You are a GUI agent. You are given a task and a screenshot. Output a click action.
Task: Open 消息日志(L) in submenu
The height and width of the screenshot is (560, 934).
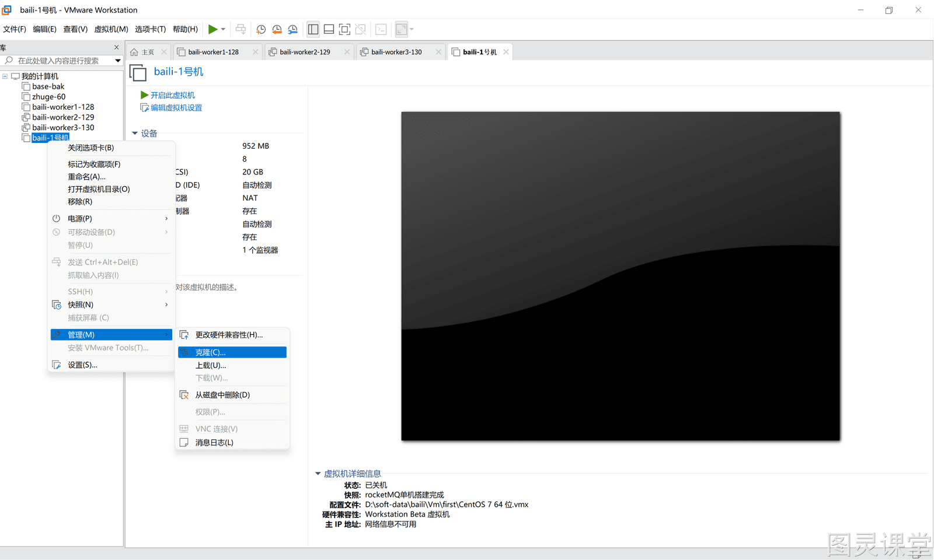point(232,443)
